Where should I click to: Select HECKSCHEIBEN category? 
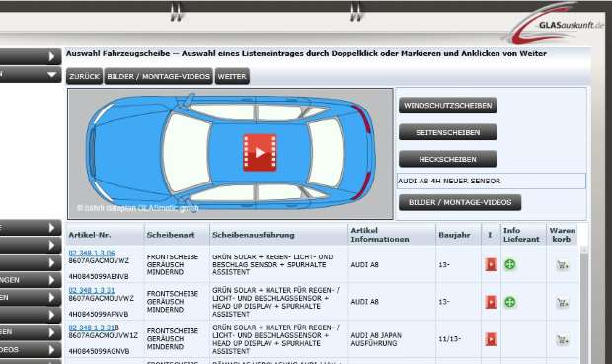[448, 159]
